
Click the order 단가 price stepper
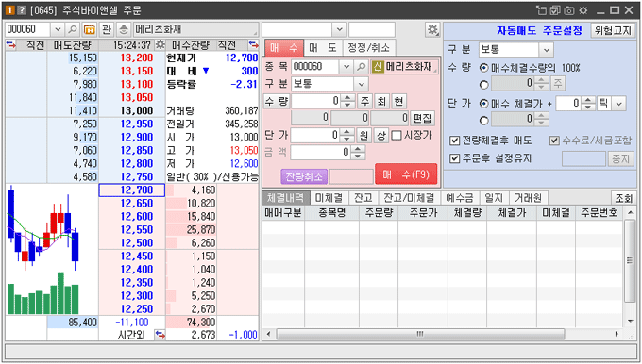pyautogui.click(x=347, y=136)
